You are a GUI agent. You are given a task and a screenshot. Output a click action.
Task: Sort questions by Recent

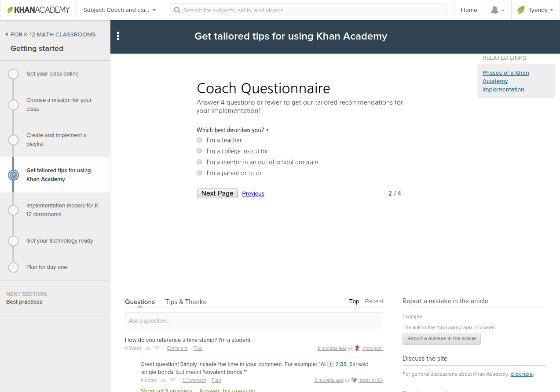[x=374, y=301]
